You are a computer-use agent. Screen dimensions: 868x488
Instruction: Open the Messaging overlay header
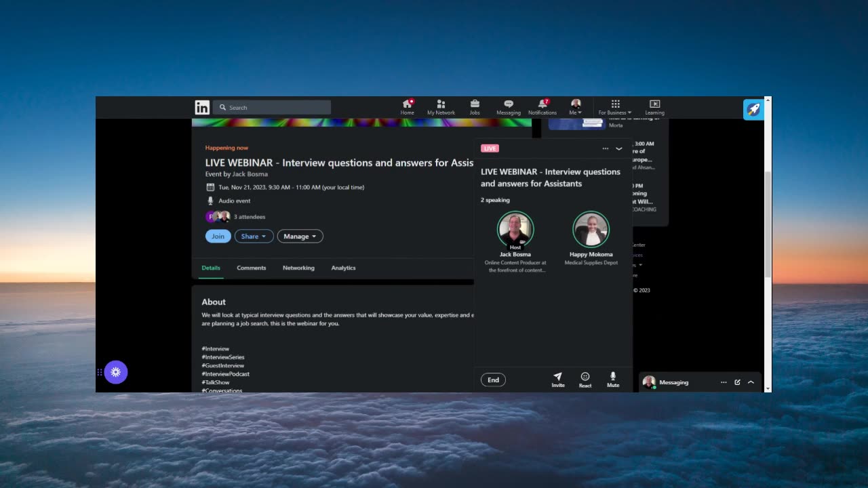click(x=700, y=382)
